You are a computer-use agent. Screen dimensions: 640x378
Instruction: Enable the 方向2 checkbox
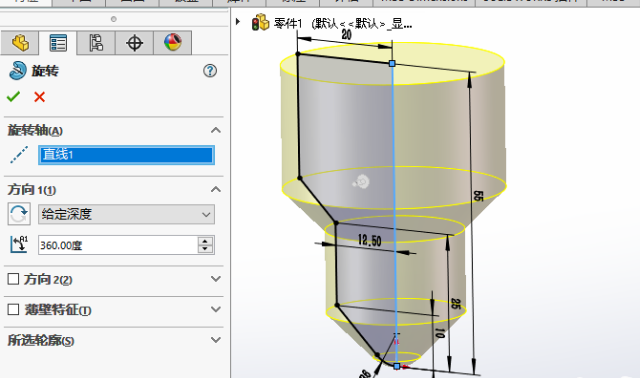(x=13, y=279)
